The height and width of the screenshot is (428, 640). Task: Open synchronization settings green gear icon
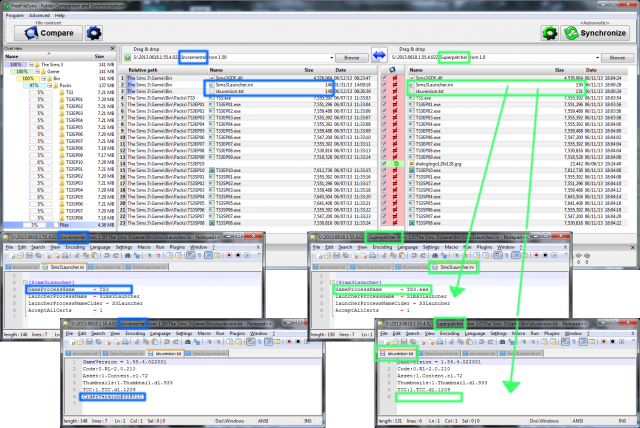548,33
